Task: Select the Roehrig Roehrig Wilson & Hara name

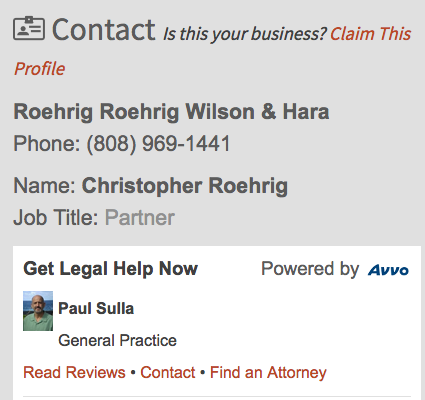Action: point(171,111)
